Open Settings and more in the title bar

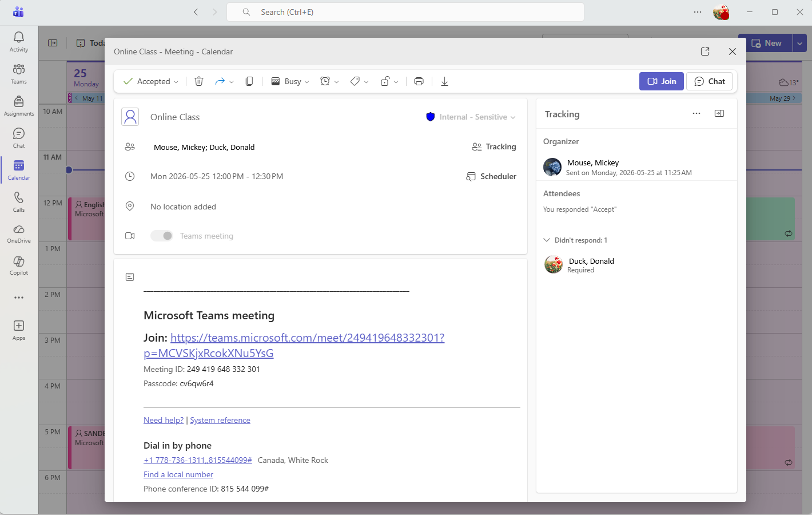click(x=698, y=12)
